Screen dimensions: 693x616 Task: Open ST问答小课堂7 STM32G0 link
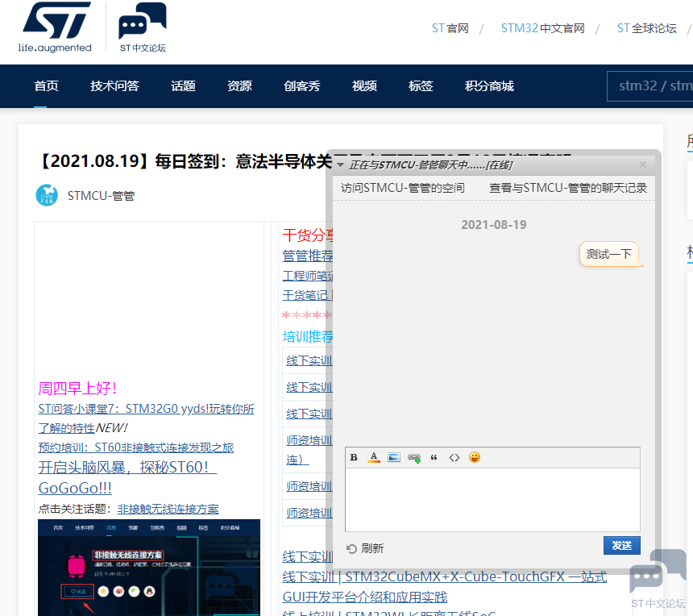click(147, 418)
